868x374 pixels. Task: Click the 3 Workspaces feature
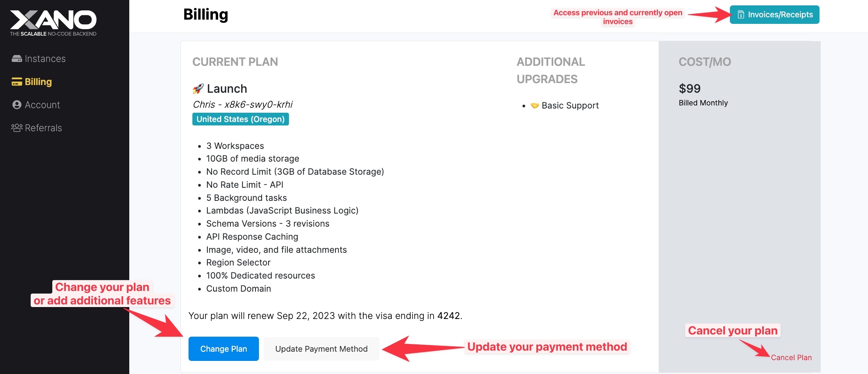tap(235, 146)
